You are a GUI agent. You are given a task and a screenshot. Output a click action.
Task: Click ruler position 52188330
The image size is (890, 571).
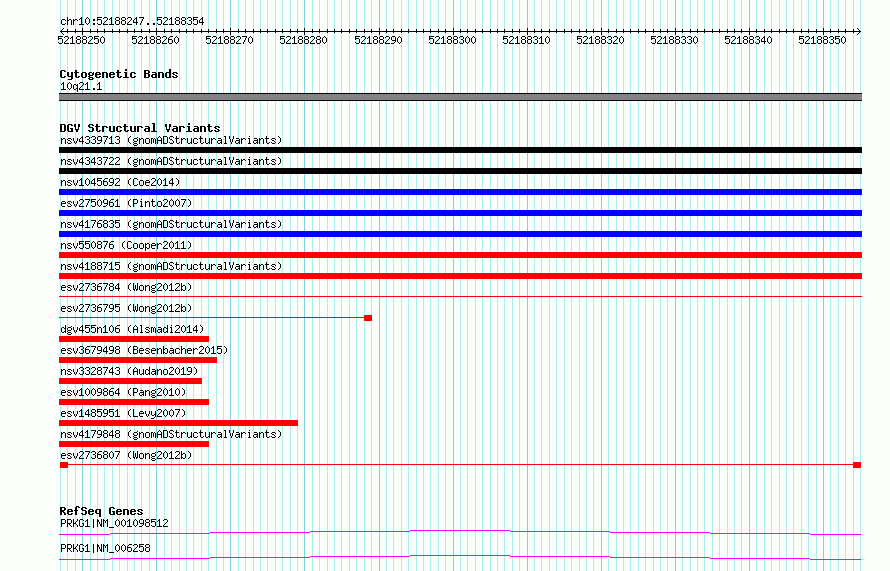[674, 40]
